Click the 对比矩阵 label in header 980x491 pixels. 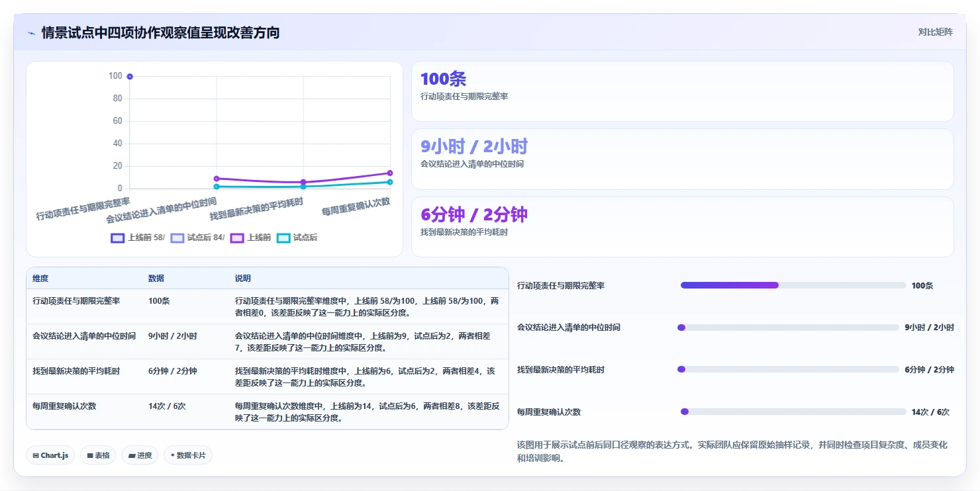pyautogui.click(x=935, y=32)
